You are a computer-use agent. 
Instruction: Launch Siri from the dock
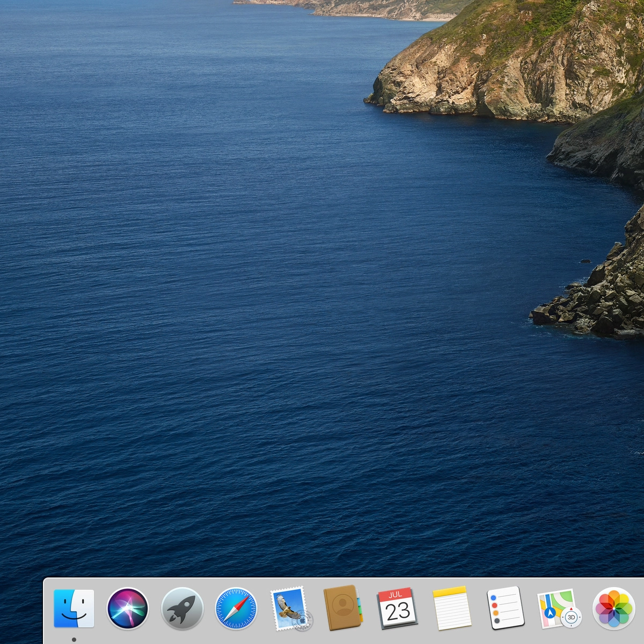pyautogui.click(x=128, y=609)
